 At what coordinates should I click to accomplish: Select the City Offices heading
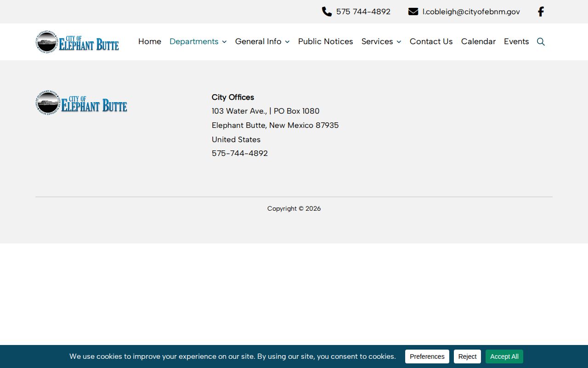coord(233,97)
